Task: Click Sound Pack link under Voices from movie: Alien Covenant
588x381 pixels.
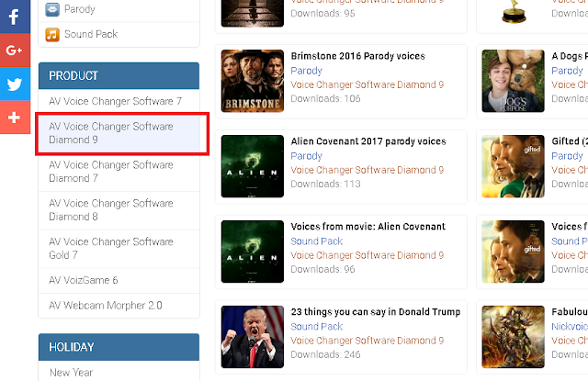Action: (316, 241)
